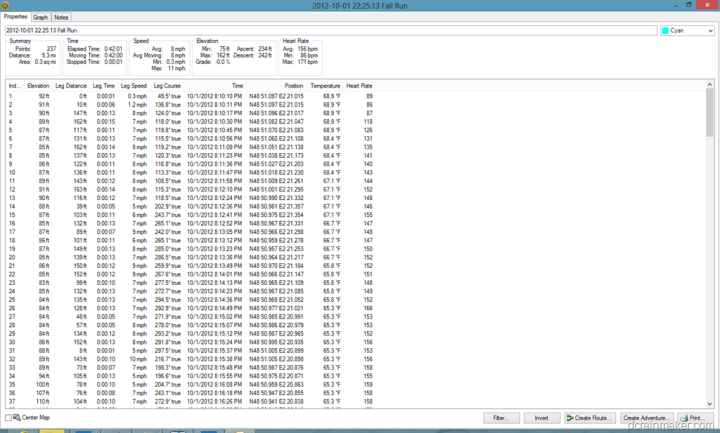Click the Temperature column header
This screenshot has height=433, width=720.
(x=325, y=86)
